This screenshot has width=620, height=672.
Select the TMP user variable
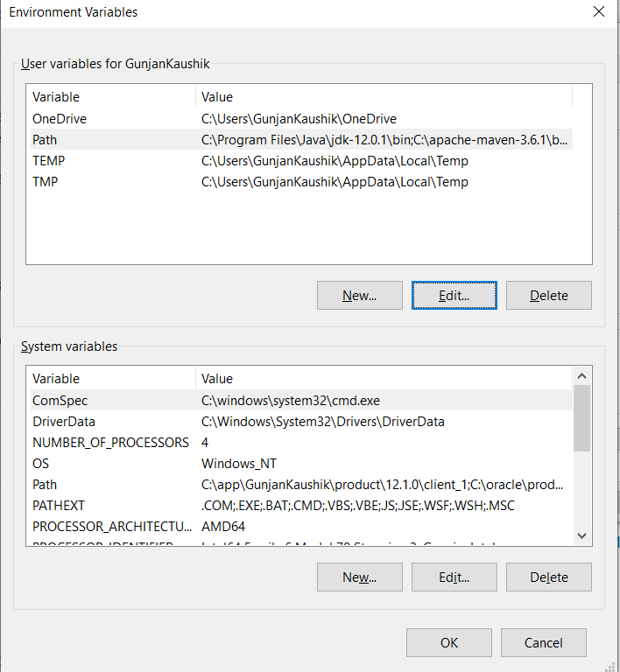(x=46, y=182)
